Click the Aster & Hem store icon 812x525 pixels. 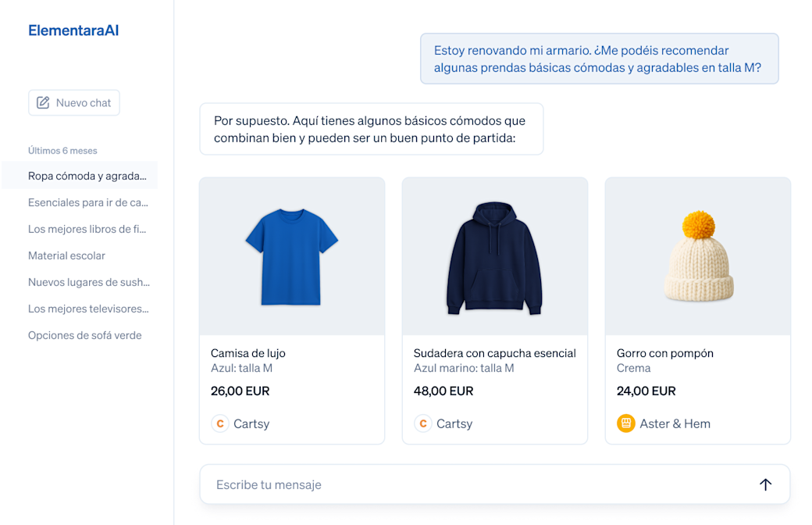tap(625, 423)
